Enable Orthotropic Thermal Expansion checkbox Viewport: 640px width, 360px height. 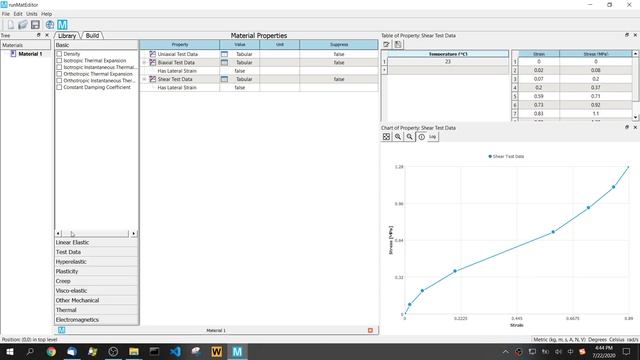(x=59, y=74)
